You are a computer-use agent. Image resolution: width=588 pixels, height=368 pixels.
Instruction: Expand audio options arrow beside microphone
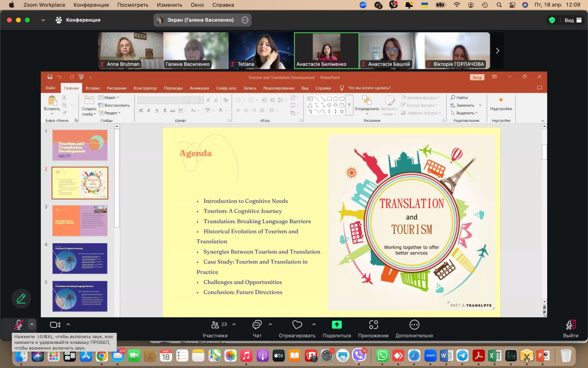point(32,324)
